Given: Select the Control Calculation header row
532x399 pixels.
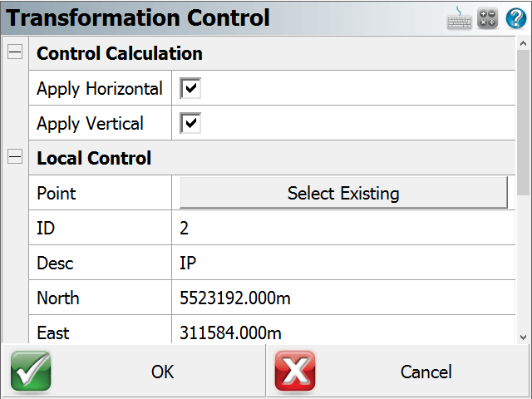Looking at the screenshot, I should tap(272, 53).
